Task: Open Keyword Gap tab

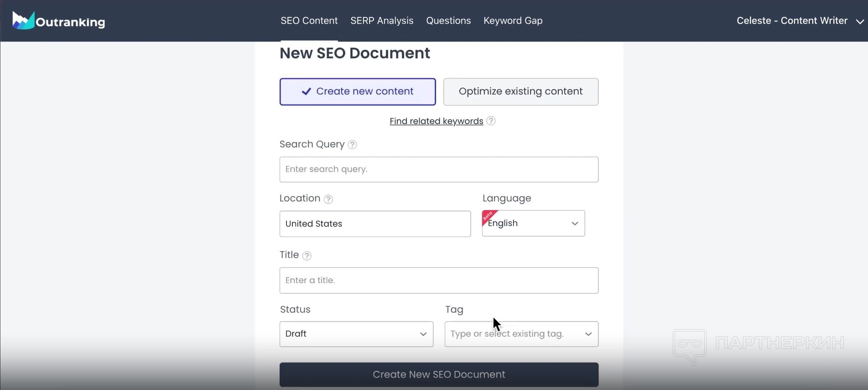Action: point(513,21)
